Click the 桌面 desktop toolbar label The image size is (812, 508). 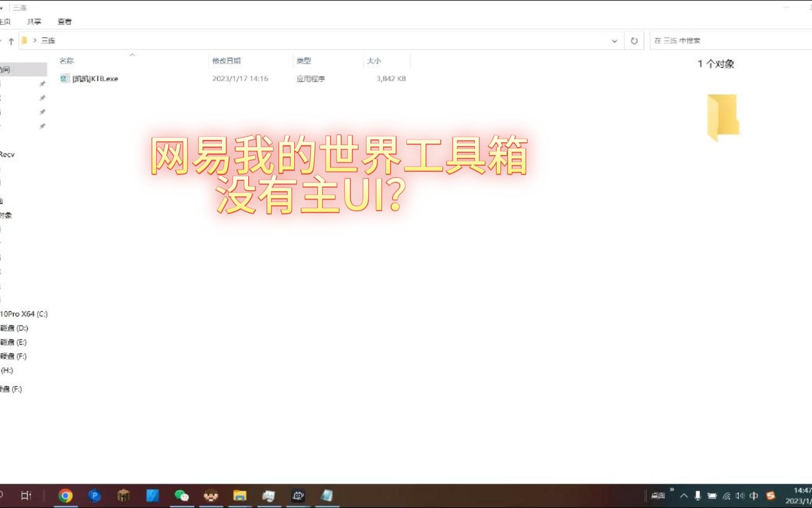coord(658,496)
